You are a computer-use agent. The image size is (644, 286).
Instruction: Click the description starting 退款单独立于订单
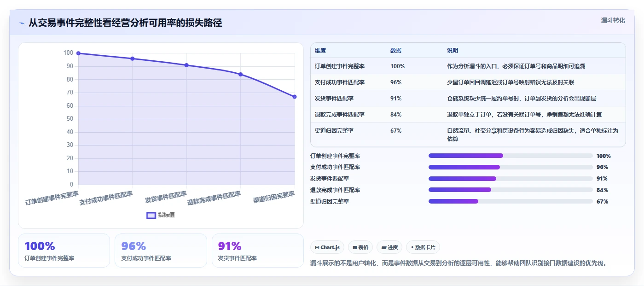click(x=524, y=115)
